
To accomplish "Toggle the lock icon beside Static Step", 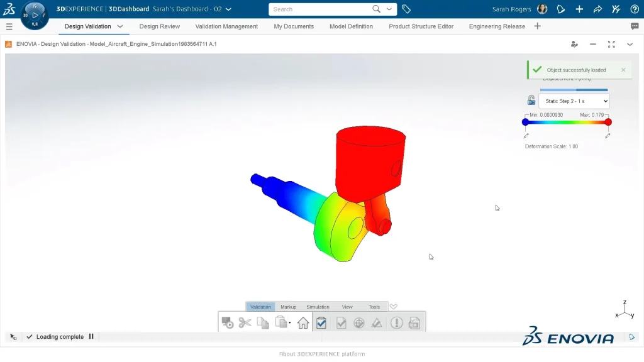I will 531,101.
